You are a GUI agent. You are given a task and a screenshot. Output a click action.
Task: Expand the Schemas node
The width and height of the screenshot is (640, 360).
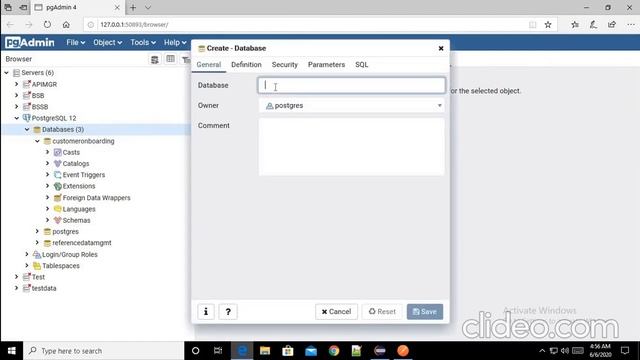(x=47, y=220)
